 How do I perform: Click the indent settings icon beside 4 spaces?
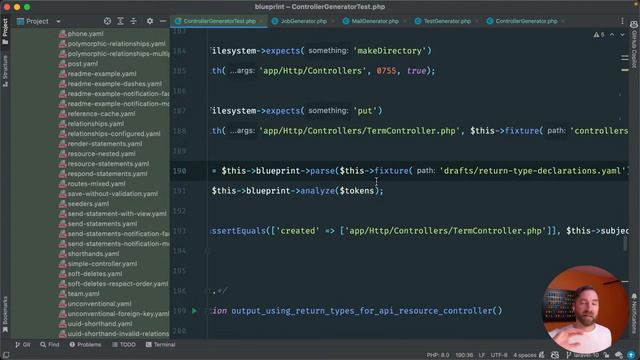(x=542, y=355)
